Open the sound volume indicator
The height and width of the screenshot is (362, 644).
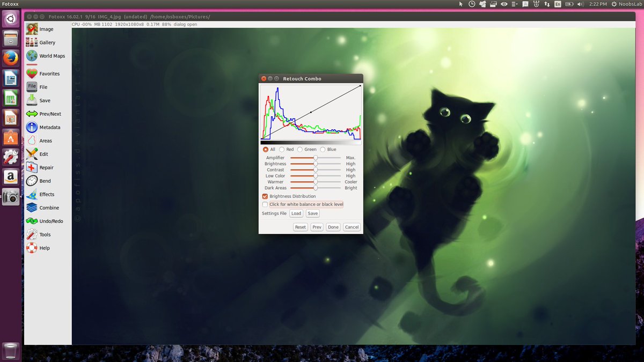[580, 4]
